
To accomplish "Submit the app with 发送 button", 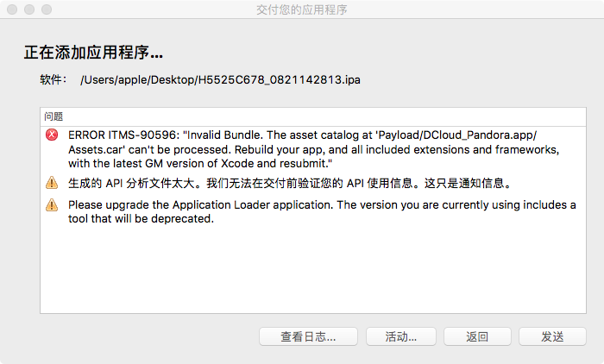I will coord(552,336).
